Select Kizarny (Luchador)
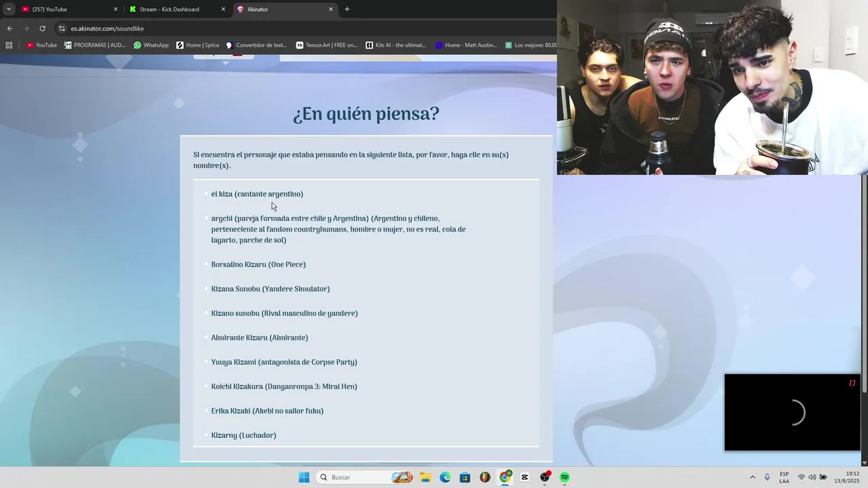The height and width of the screenshot is (488, 868). (x=243, y=435)
